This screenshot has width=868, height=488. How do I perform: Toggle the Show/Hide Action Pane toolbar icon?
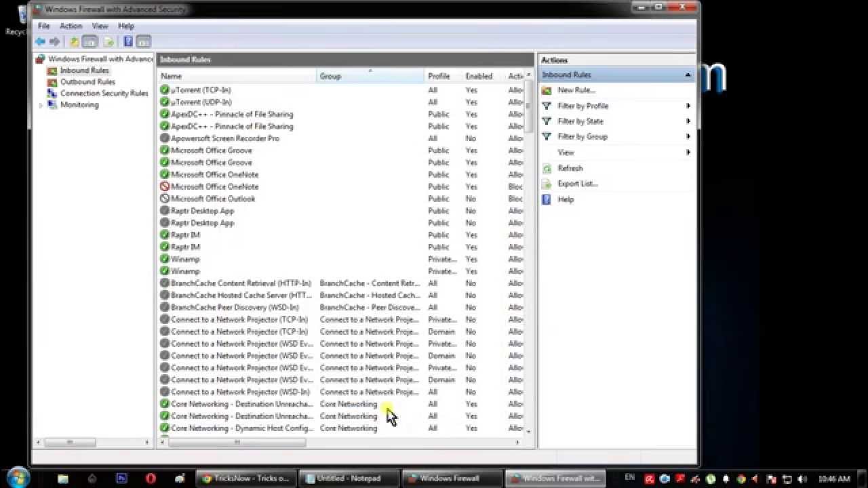[x=143, y=41]
